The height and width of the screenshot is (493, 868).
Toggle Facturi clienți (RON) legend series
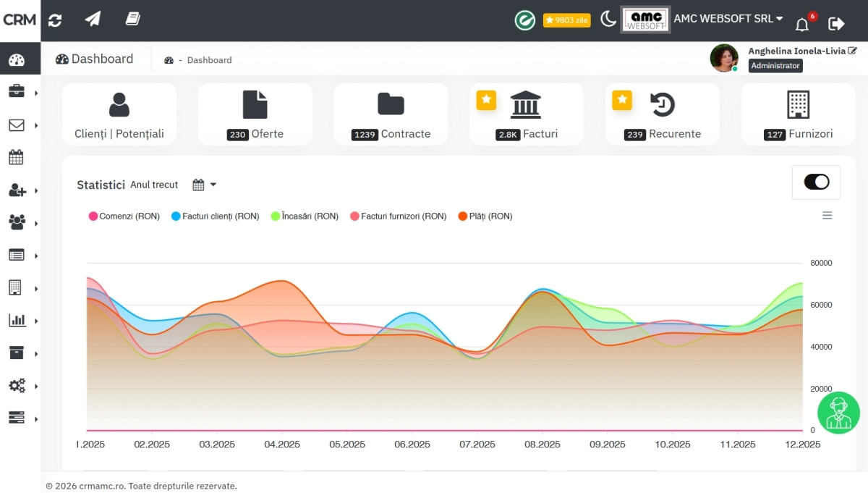click(x=216, y=216)
